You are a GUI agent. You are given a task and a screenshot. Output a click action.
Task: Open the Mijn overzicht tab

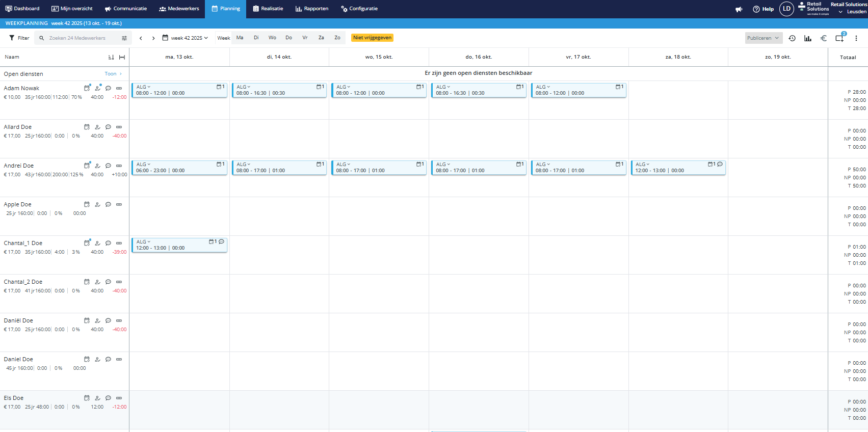[72, 9]
